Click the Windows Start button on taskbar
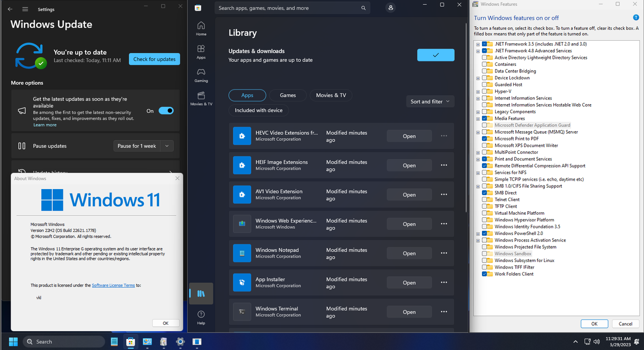 click(x=13, y=341)
